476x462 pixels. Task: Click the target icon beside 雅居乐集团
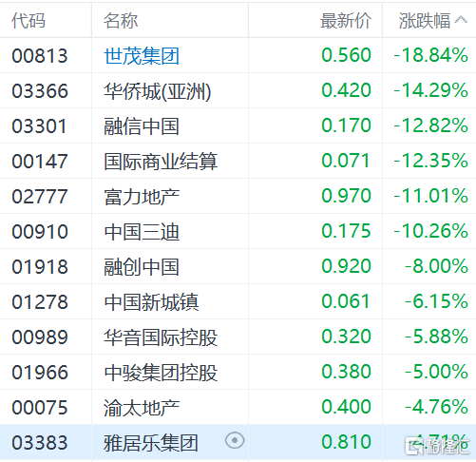tap(235, 440)
